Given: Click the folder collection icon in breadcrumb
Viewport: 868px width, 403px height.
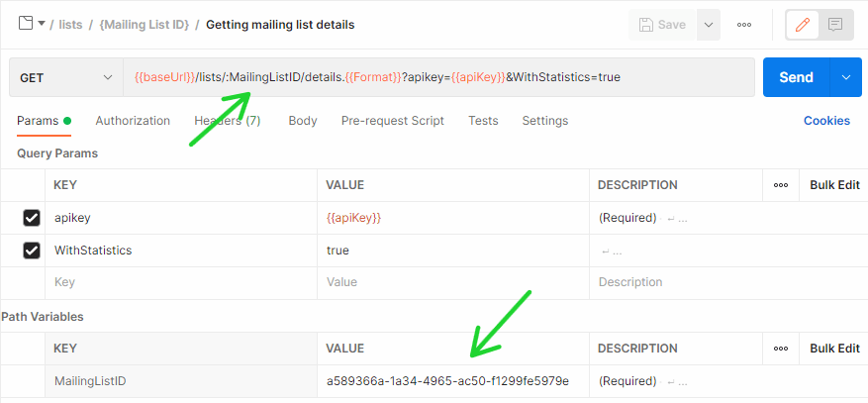Looking at the screenshot, I should pyautogui.click(x=26, y=24).
